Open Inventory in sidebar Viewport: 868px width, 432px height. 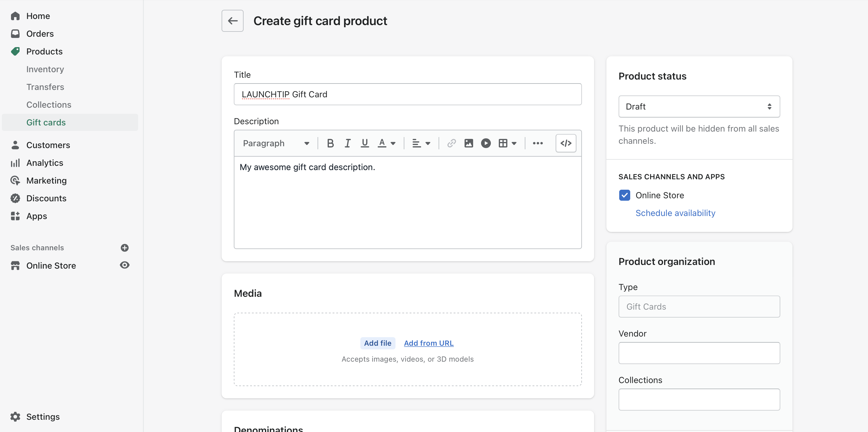point(45,69)
